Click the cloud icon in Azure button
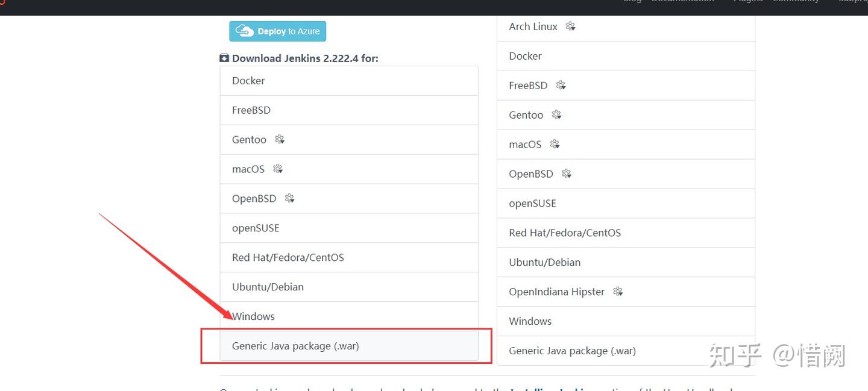 pyautogui.click(x=244, y=31)
